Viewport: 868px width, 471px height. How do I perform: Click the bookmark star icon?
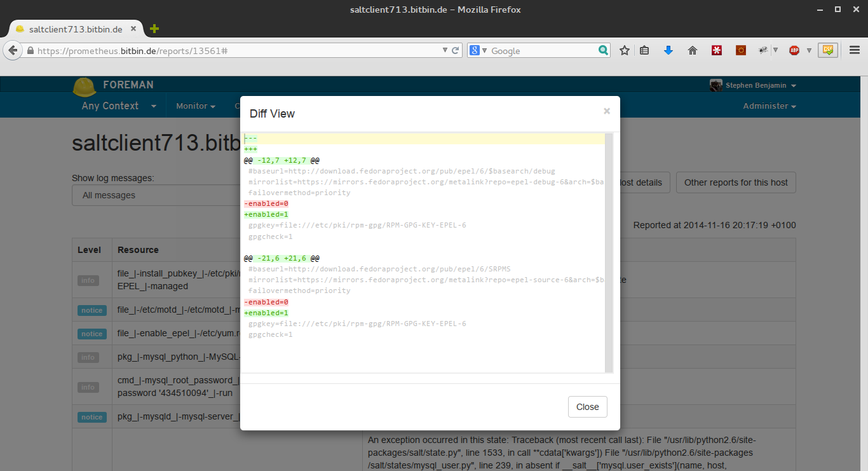(x=625, y=50)
